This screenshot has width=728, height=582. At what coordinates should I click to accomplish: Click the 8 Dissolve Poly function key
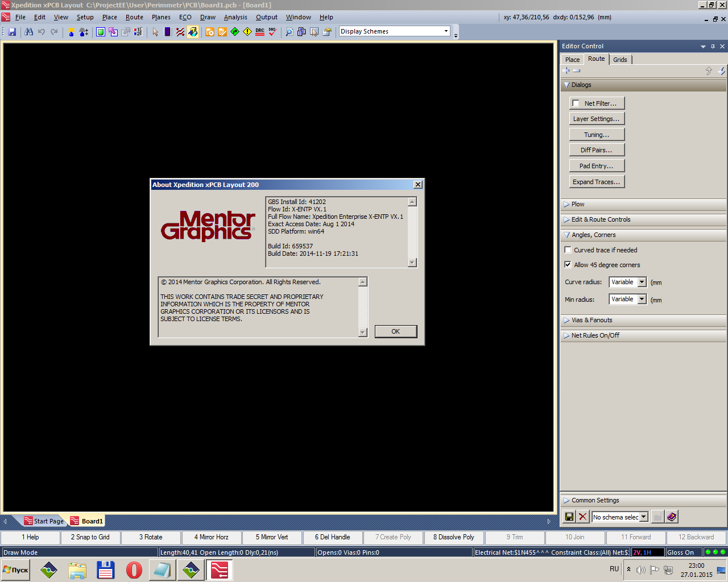[x=454, y=537]
